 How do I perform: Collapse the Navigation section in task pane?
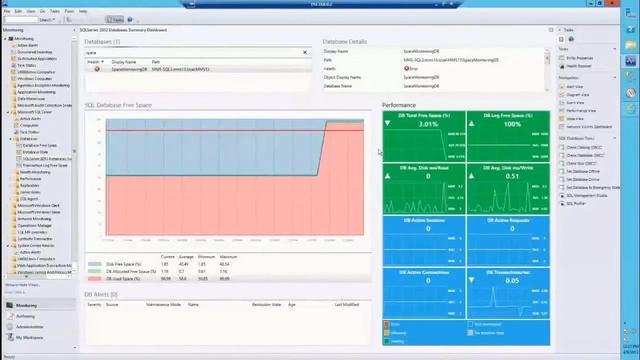615,78
